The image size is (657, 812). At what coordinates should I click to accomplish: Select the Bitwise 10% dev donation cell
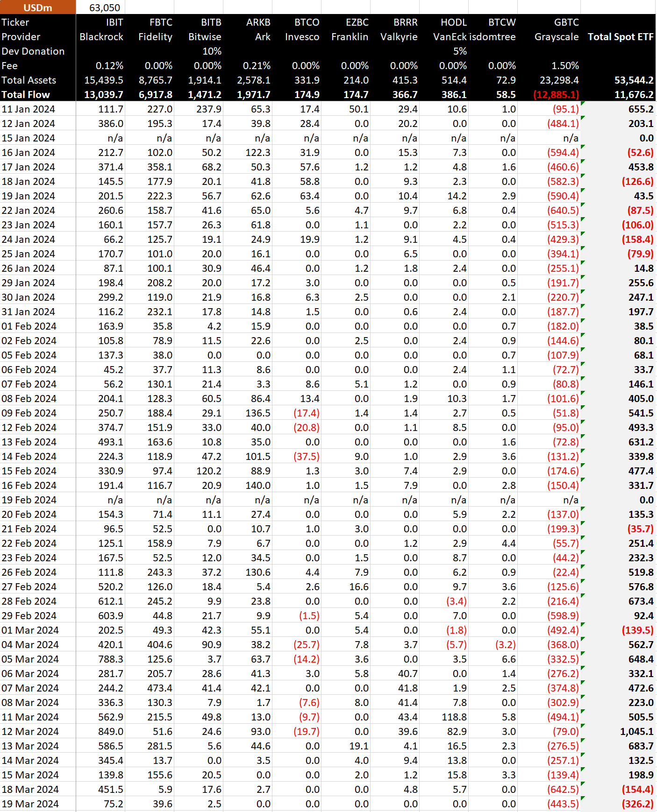212,51
